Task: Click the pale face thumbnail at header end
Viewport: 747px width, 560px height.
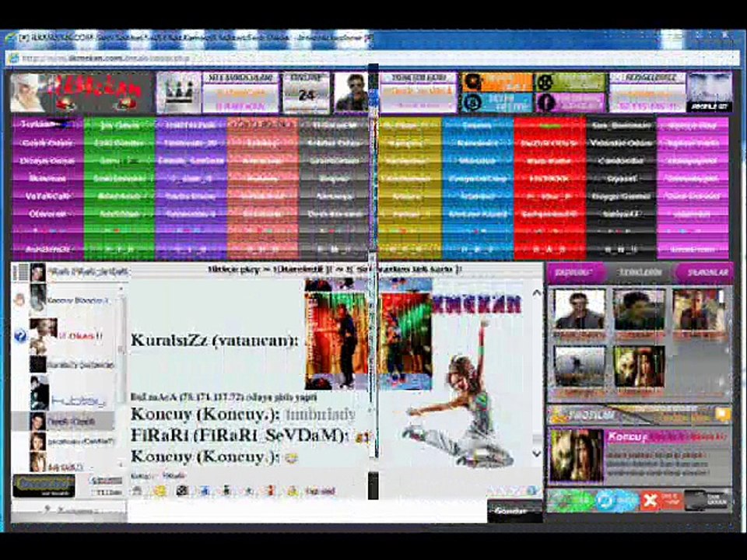Action: pyautogui.click(x=709, y=93)
